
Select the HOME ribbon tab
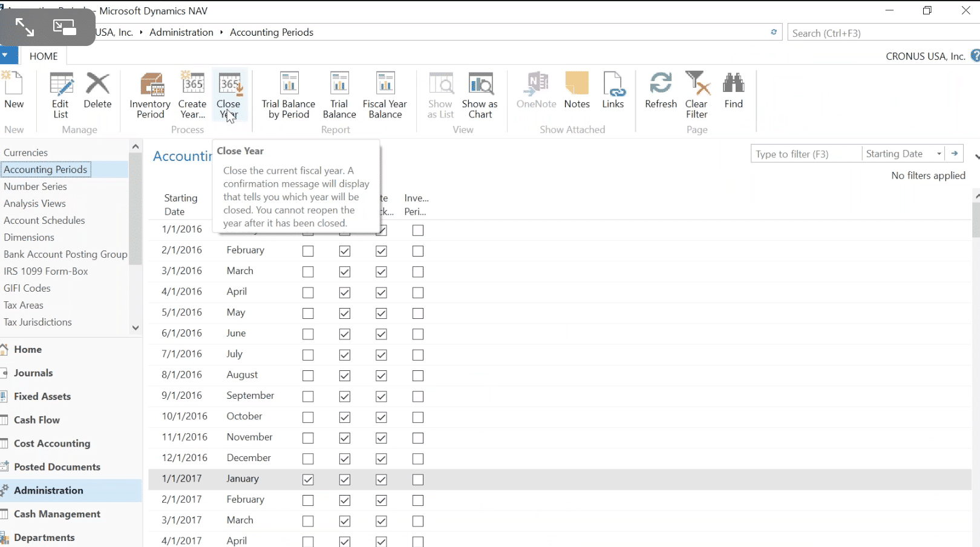click(44, 56)
